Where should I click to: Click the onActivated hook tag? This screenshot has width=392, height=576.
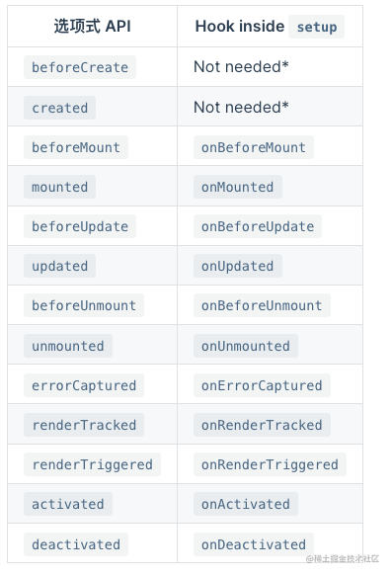[x=246, y=504]
